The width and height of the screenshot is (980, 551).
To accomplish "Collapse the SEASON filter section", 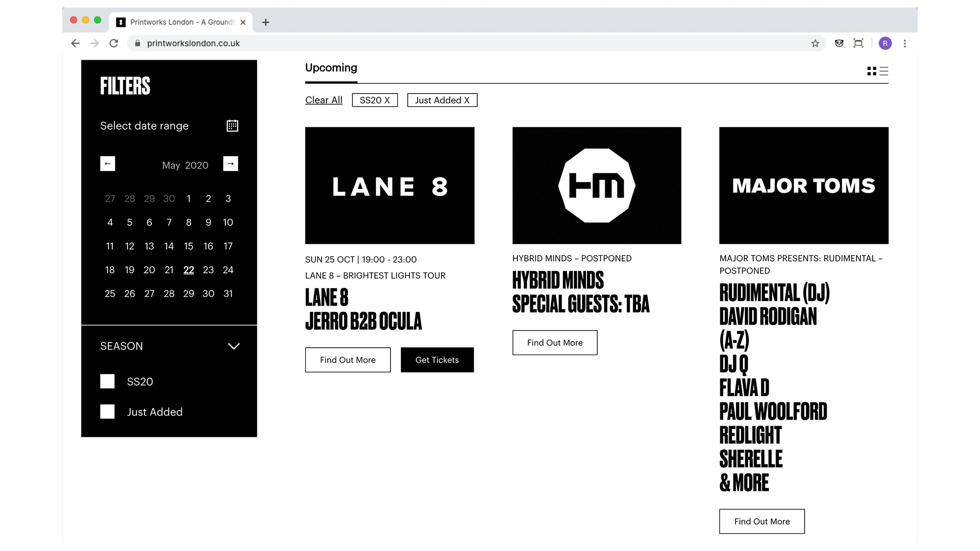I will coord(234,346).
